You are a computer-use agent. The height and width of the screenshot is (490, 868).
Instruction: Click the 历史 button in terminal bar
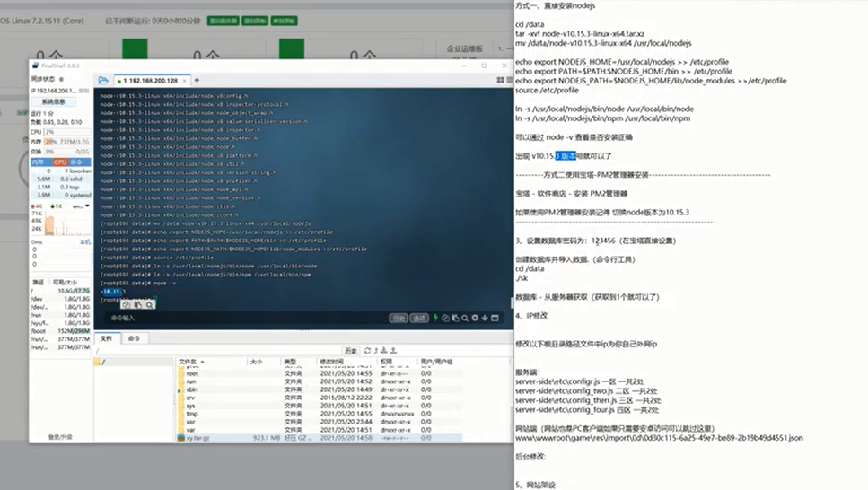[398, 318]
